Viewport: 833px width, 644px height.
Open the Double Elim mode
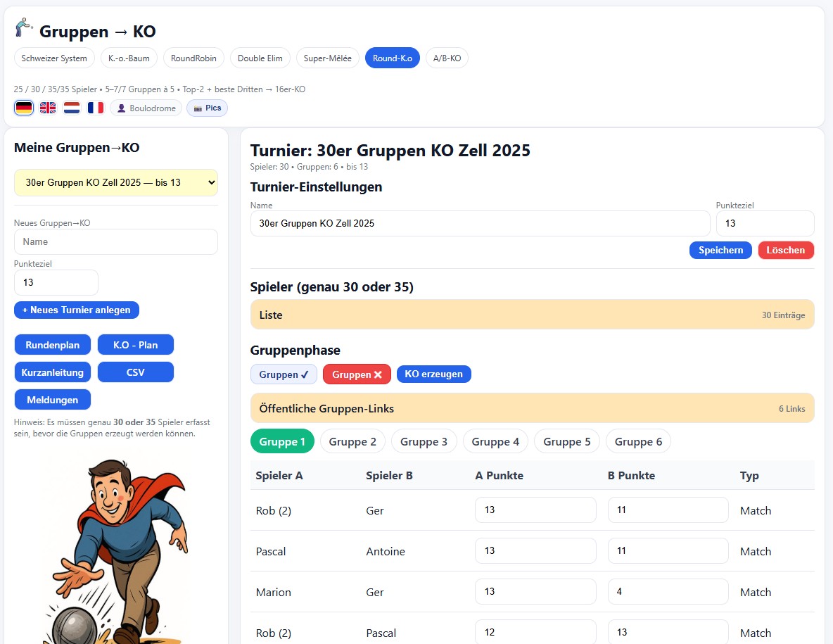[x=260, y=58]
